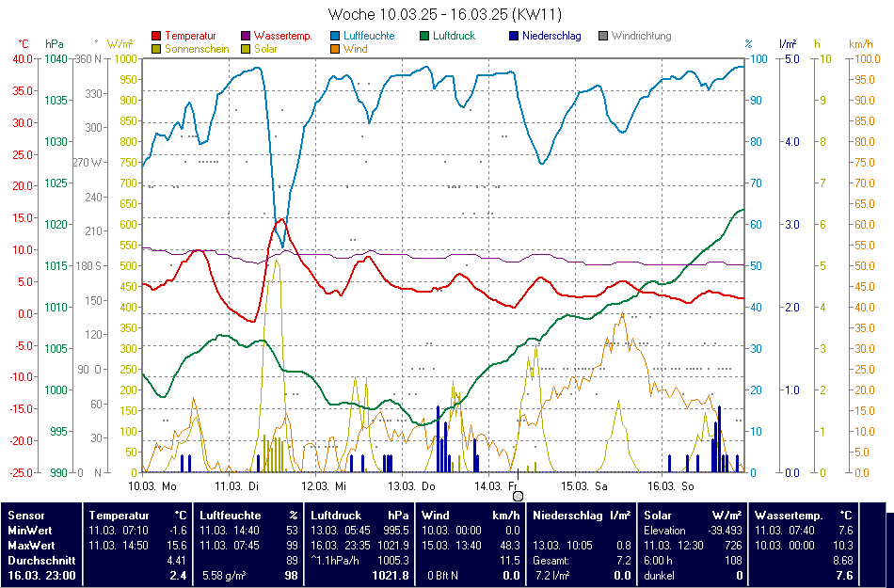Click the Niederschlag column header in the table
The height and width of the screenshot is (588, 894).
(567, 515)
